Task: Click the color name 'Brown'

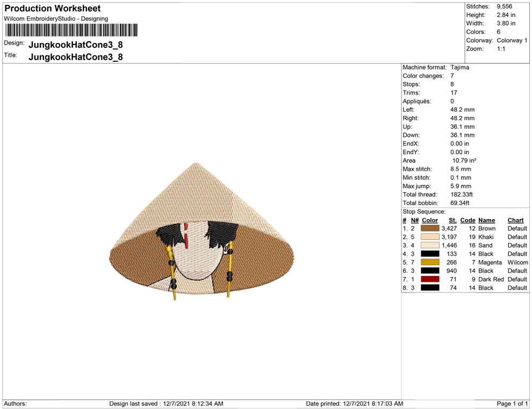Action: pos(487,229)
